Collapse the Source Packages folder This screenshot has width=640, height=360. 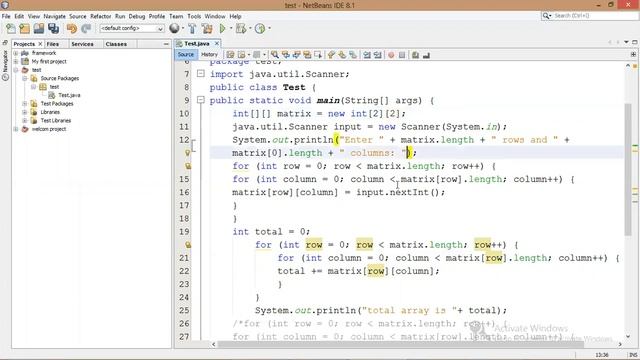(24, 78)
